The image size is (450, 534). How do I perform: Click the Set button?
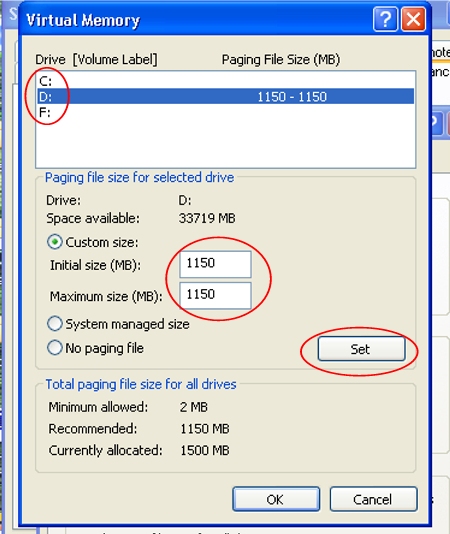click(361, 349)
